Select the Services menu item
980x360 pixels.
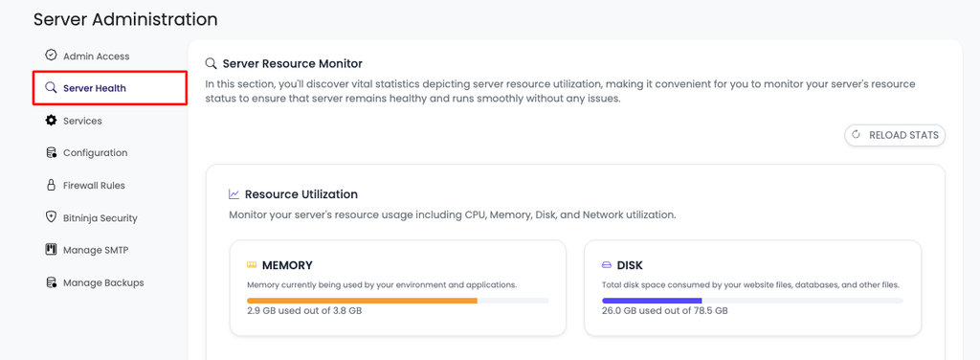(x=82, y=121)
